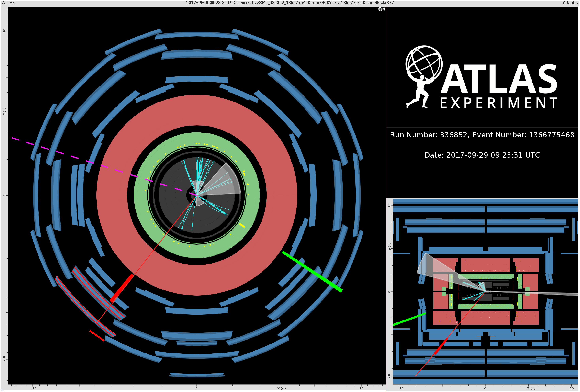The image size is (580, 392).
Task: Click 'lumiBlock:377' in the title bar
Action: click(x=380, y=3)
